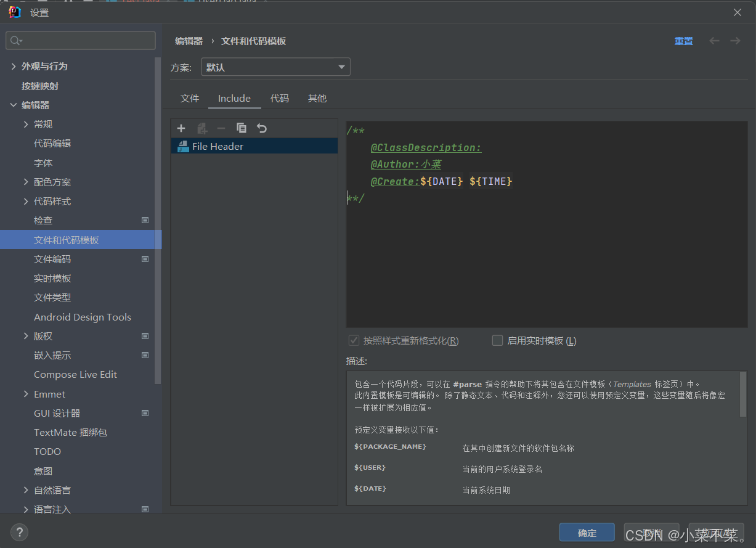
Task: Expand the 自然语言 node
Action: (x=26, y=490)
